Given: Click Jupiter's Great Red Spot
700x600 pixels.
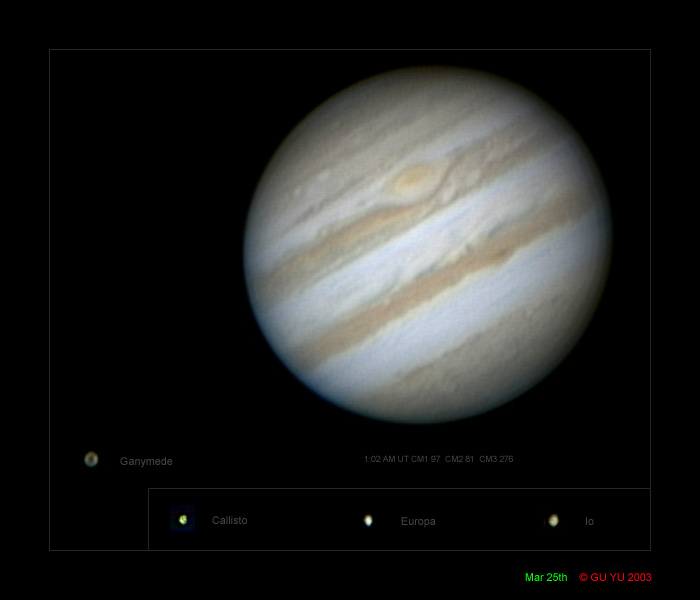Looking at the screenshot, I should [413, 181].
